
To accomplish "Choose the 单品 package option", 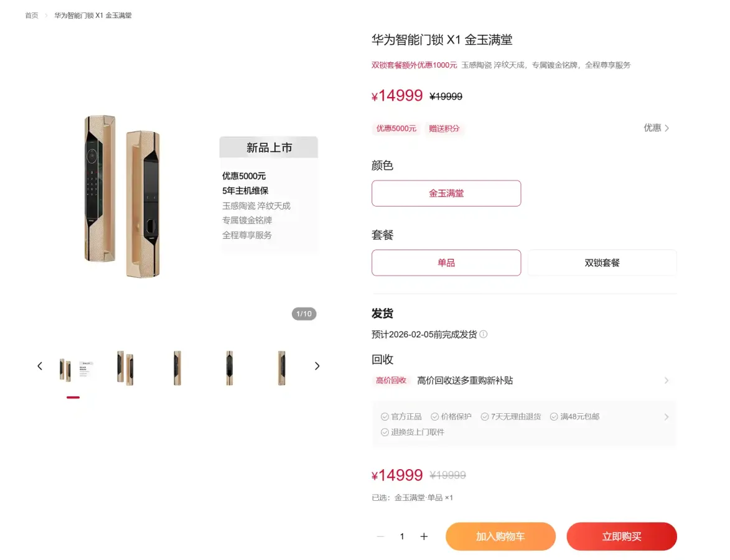I will (446, 263).
